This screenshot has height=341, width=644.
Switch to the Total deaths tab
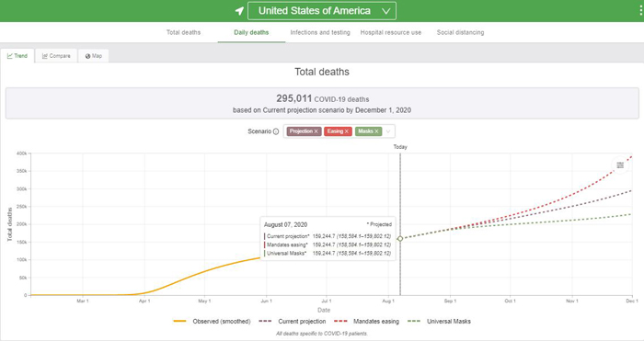(184, 32)
